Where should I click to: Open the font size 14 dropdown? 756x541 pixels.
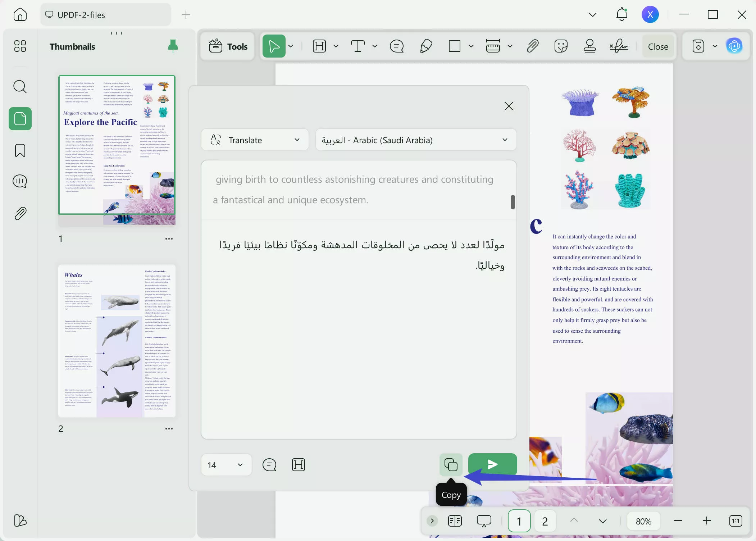(226, 464)
